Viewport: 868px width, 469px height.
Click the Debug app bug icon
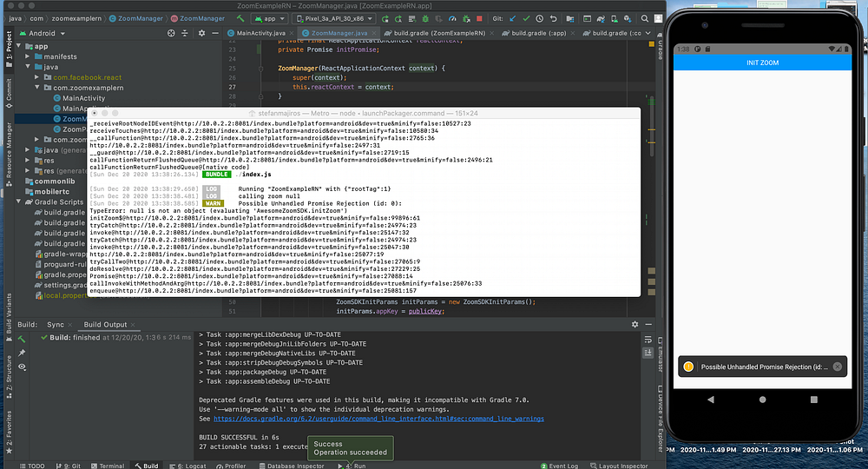coord(425,18)
